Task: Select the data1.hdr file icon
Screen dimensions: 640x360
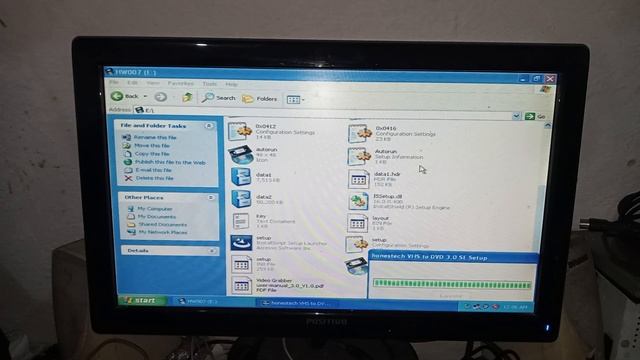Action: (x=358, y=179)
